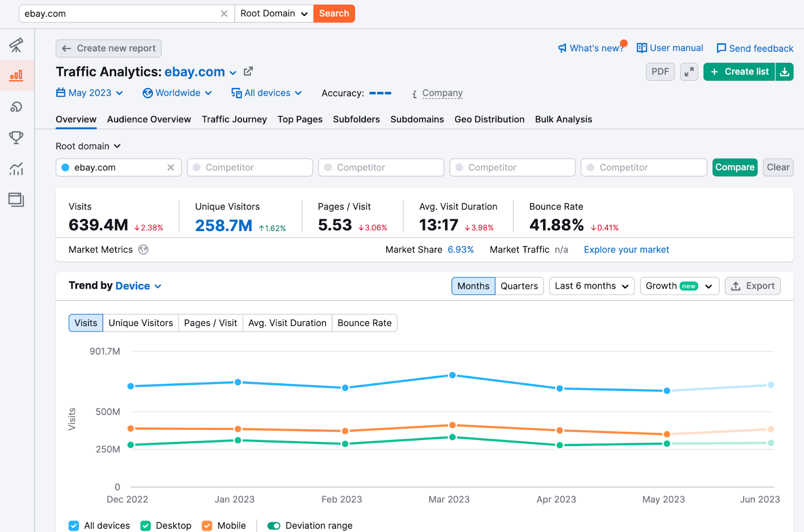Open the trophy sidebar icon
This screenshot has width=804, height=532.
click(x=16, y=138)
